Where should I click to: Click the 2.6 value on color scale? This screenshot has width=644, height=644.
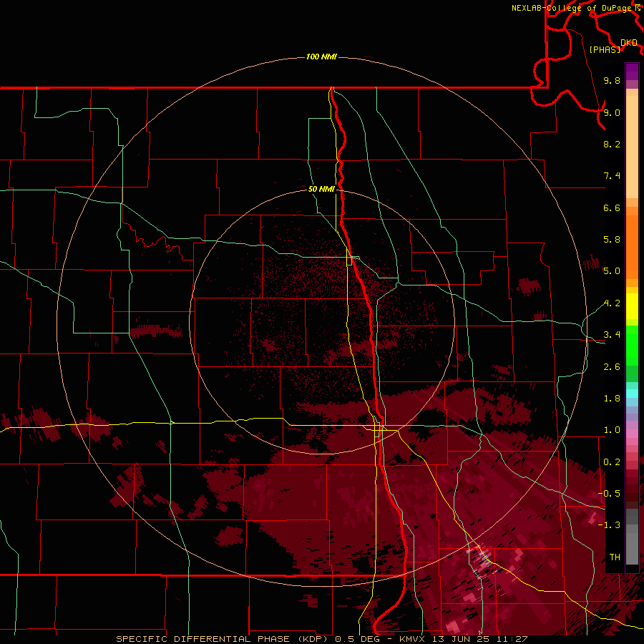(x=612, y=367)
